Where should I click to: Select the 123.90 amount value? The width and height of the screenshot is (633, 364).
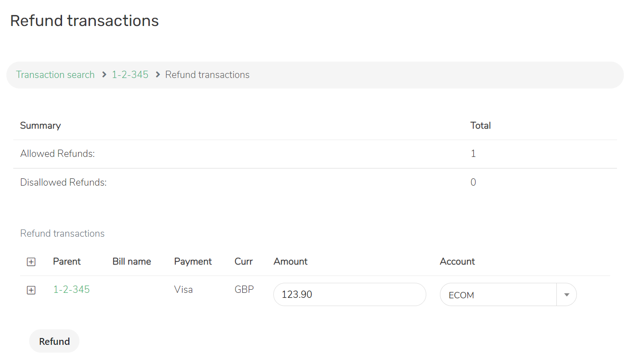[297, 294]
